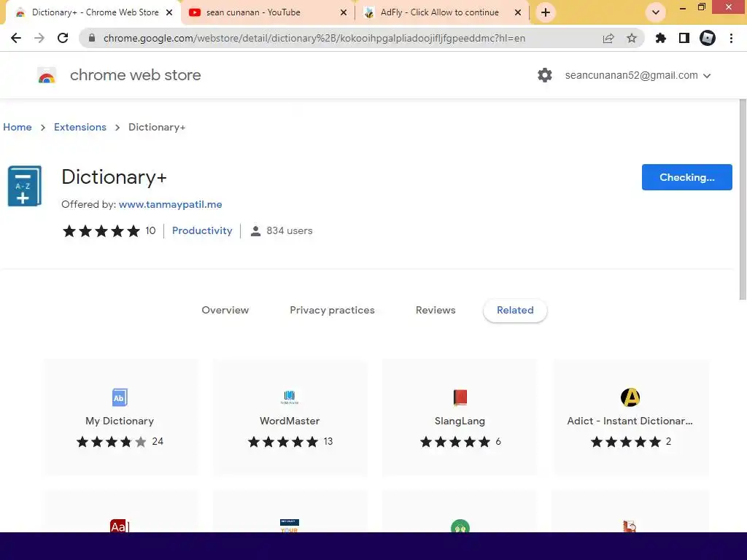The height and width of the screenshot is (560, 747).
Task: Close the Dictionary+ Chrome Web Store tab
Action: point(169,12)
